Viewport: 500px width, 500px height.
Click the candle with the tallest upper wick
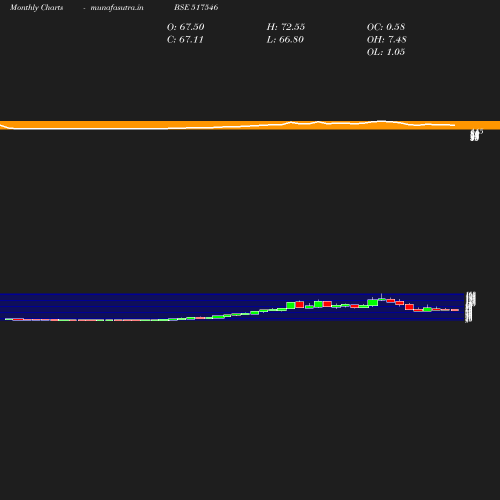point(382,299)
